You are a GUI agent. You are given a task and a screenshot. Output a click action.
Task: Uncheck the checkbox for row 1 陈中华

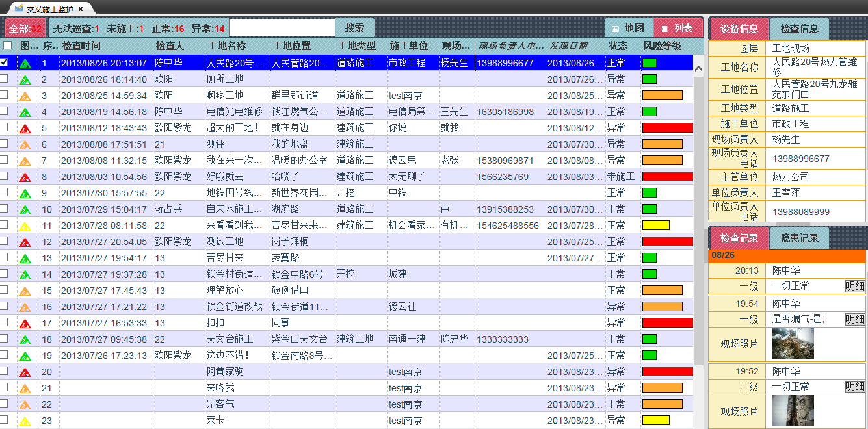click(x=4, y=62)
